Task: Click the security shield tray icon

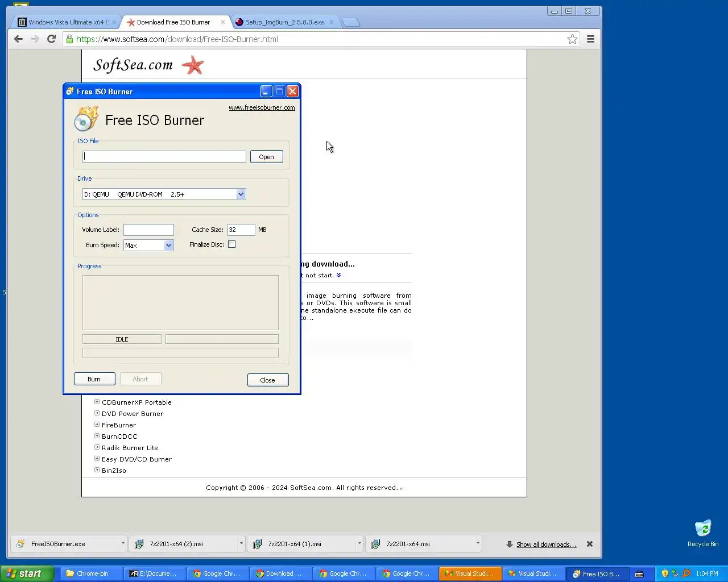Action: [x=665, y=573]
